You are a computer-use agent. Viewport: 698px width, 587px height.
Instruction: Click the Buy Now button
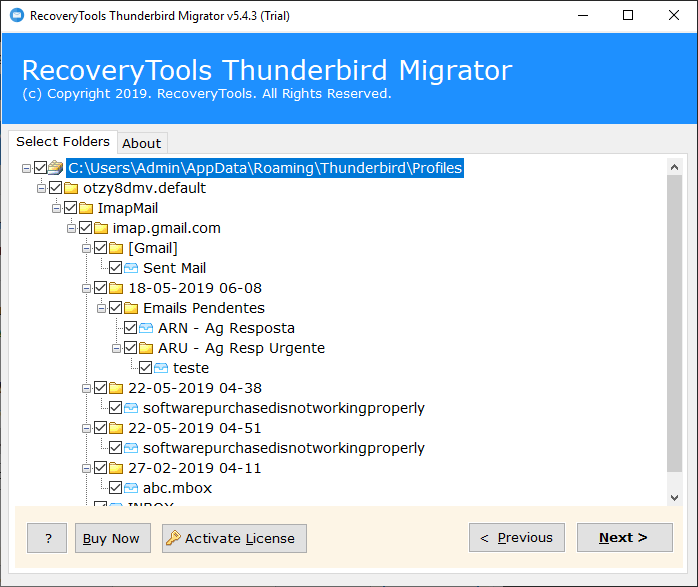pos(113,538)
